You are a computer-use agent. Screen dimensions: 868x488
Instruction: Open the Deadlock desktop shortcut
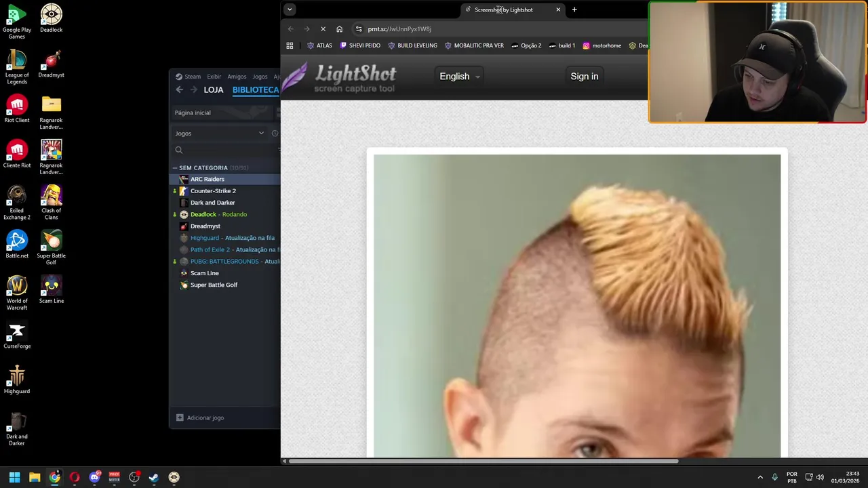coord(52,18)
